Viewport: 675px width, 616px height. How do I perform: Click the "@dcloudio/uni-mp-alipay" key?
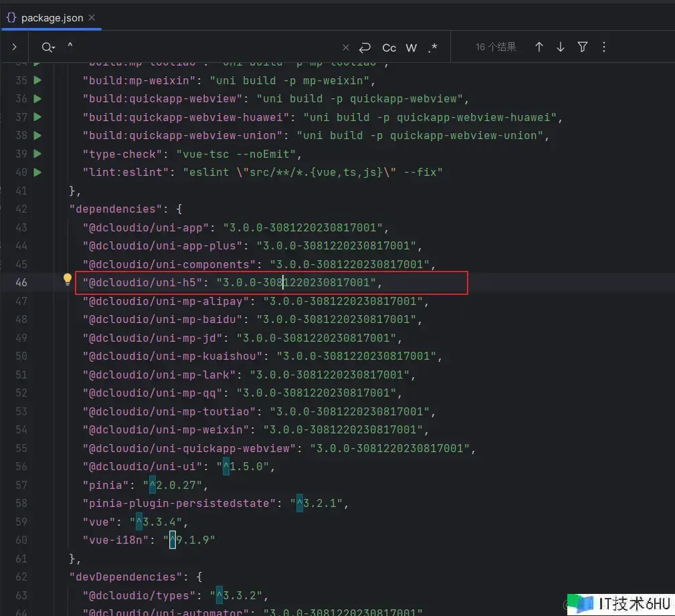[166, 301]
